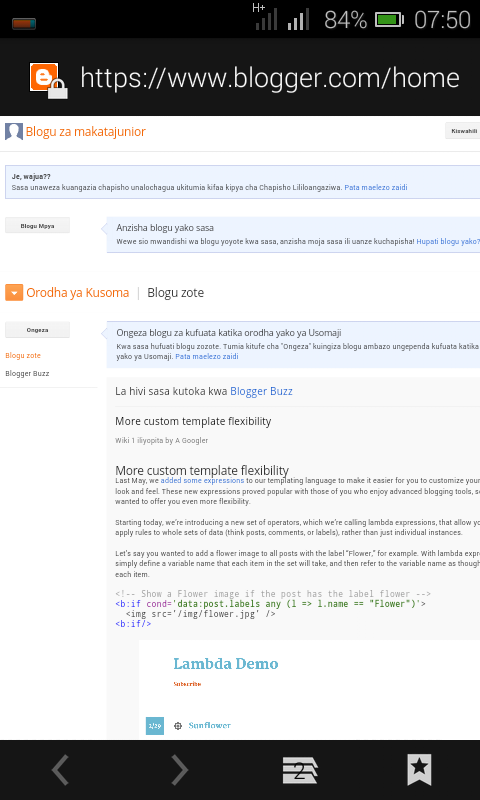Select Blogger Buzz in the sidebar
Screen dimensions: 480x800
coord(27,373)
